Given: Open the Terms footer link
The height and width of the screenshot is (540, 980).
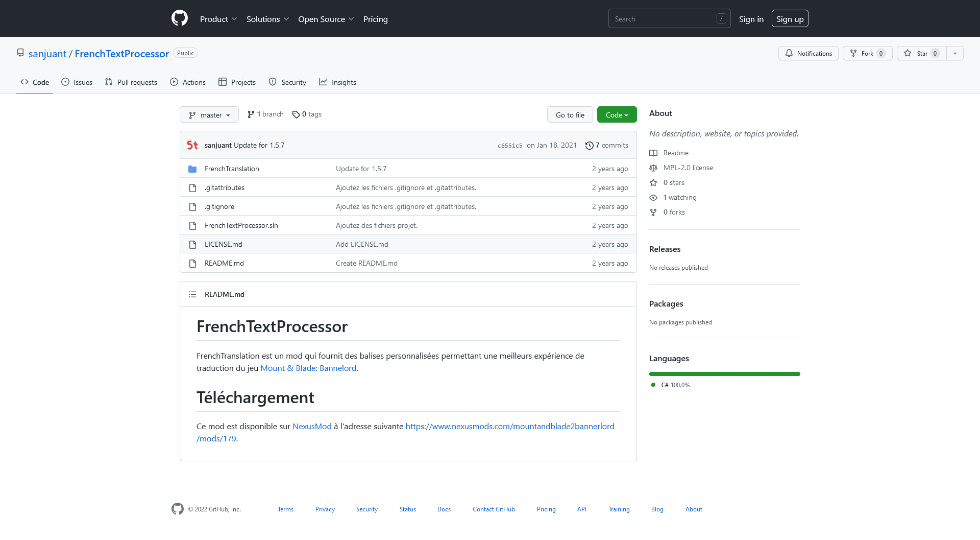Looking at the screenshot, I should [x=286, y=509].
